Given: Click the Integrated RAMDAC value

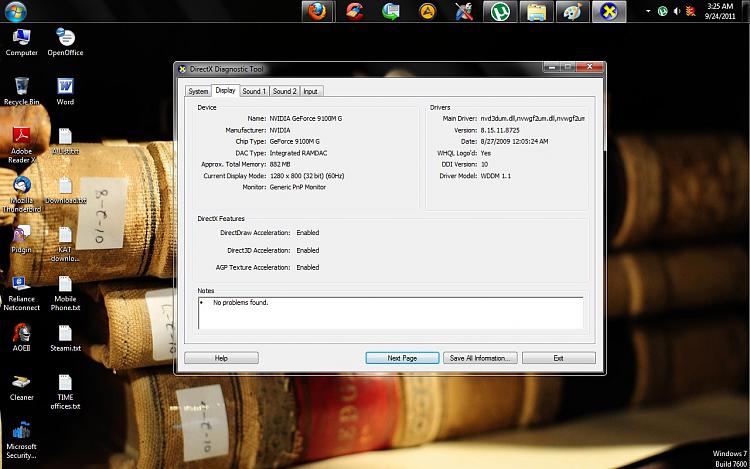Looking at the screenshot, I should coord(298,153).
